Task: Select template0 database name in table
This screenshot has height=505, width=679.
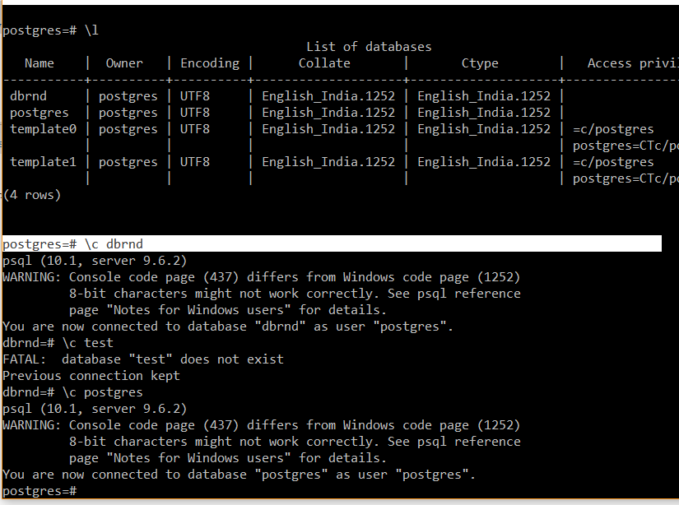Action: click(x=43, y=129)
